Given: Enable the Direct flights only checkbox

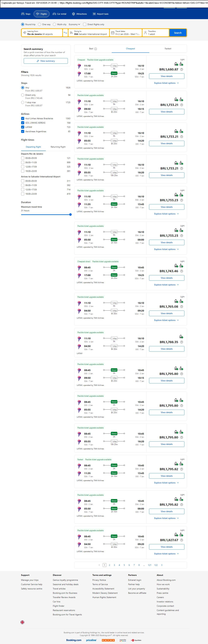Looking at the screenshot, I should pos(84,25).
